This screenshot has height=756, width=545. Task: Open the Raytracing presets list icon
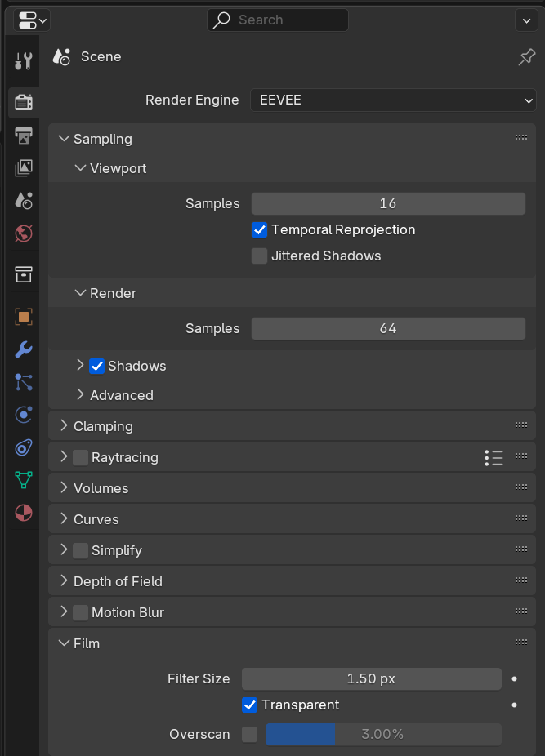coord(494,457)
